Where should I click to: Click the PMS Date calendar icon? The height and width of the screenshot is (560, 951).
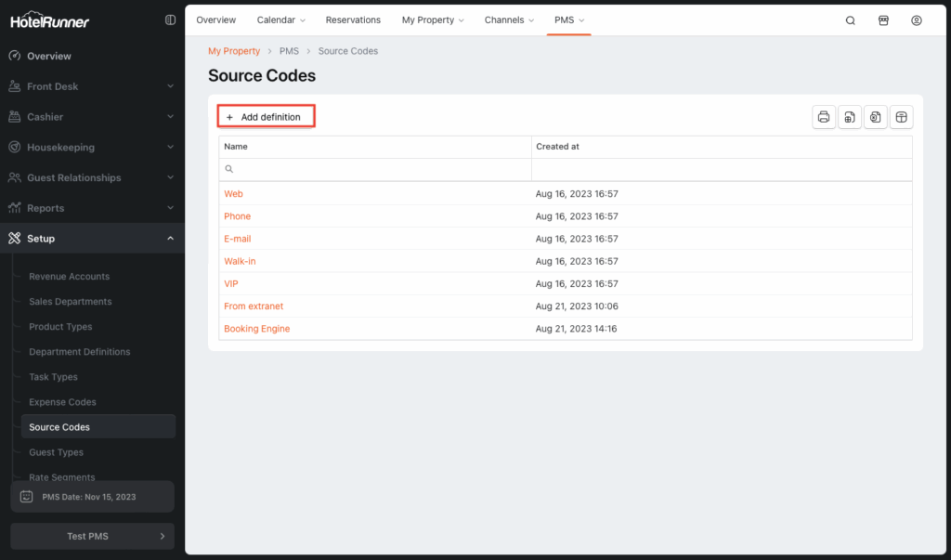click(x=27, y=497)
